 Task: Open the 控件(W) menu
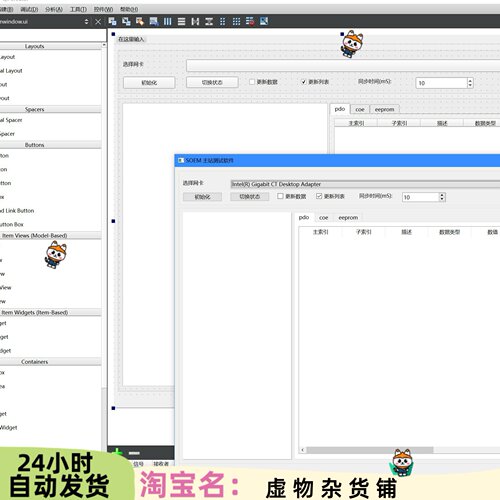pyautogui.click(x=103, y=9)
